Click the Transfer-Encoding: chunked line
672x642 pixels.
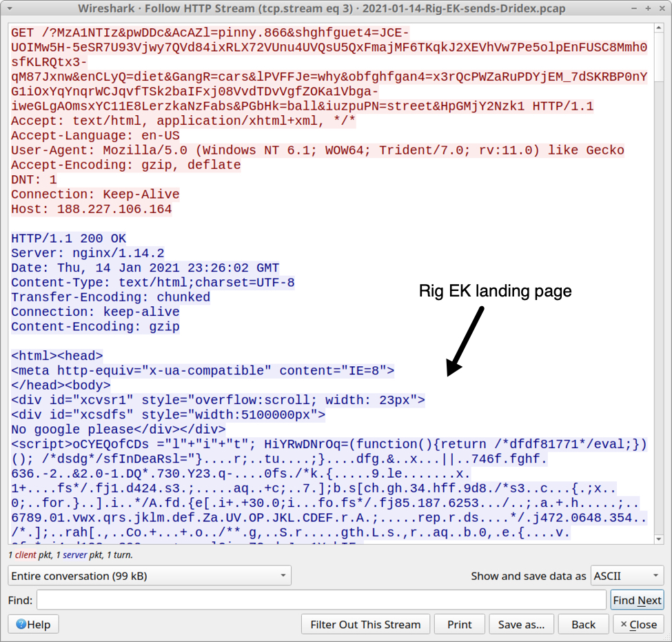[110, 297]
